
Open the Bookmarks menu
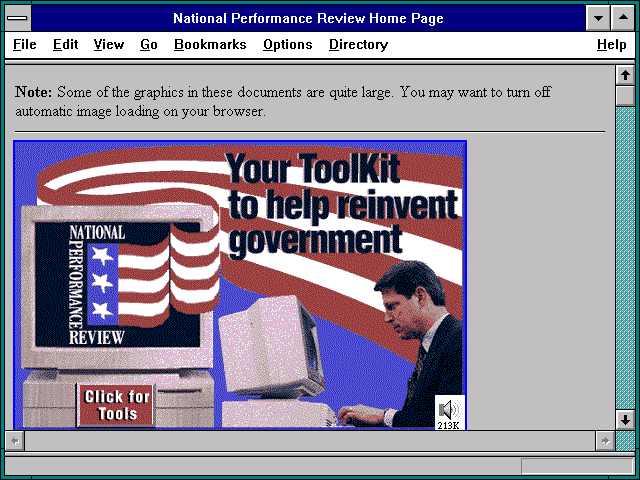click(210, 44)
